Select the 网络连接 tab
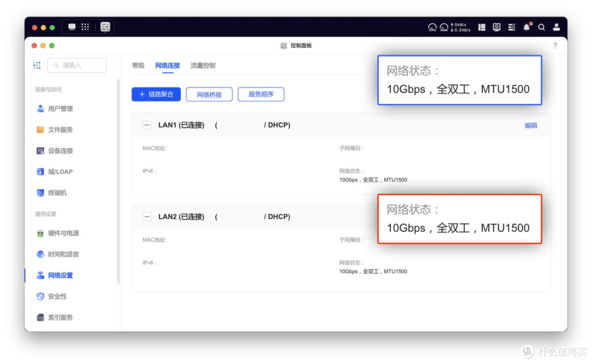The height and width of the screenshot is (364, 592). (x=168, y=66)
